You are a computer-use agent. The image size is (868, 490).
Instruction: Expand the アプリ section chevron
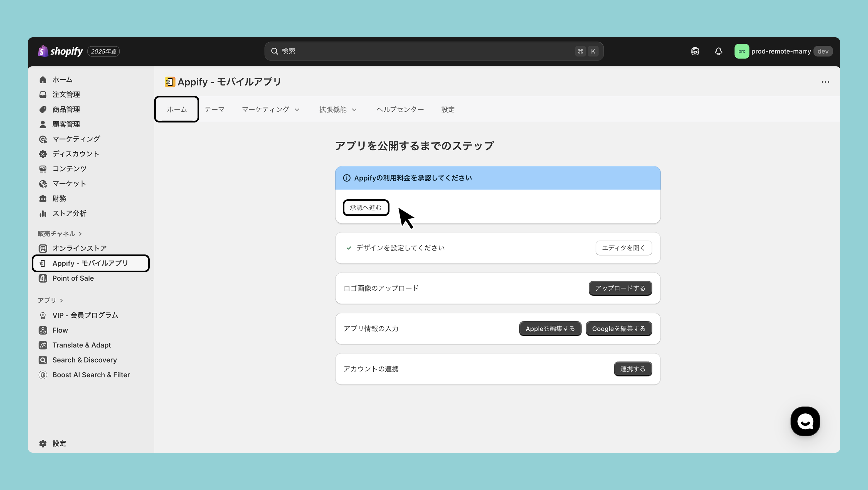(x=61, y=300)
